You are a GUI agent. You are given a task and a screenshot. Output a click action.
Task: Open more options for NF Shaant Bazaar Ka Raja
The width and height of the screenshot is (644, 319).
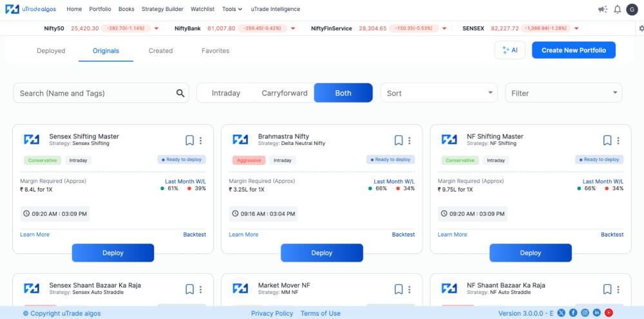(618, 289)
